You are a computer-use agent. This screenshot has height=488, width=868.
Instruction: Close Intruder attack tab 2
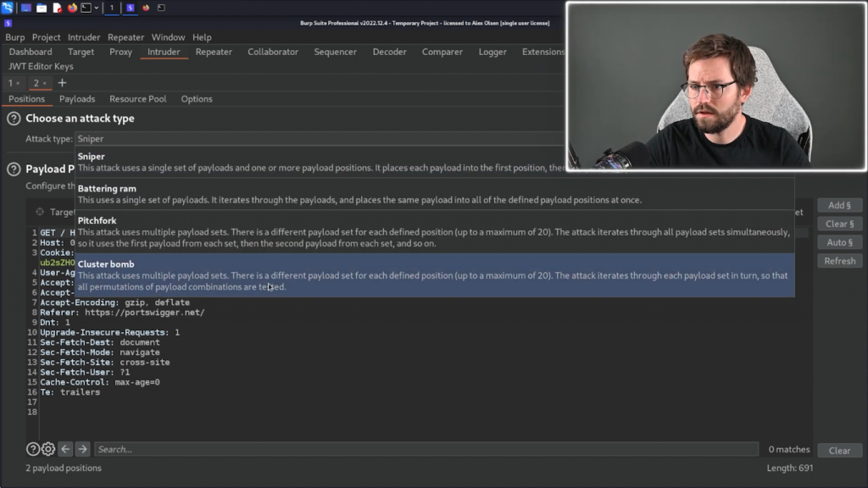pyautogui.click(x=45, y=84)
